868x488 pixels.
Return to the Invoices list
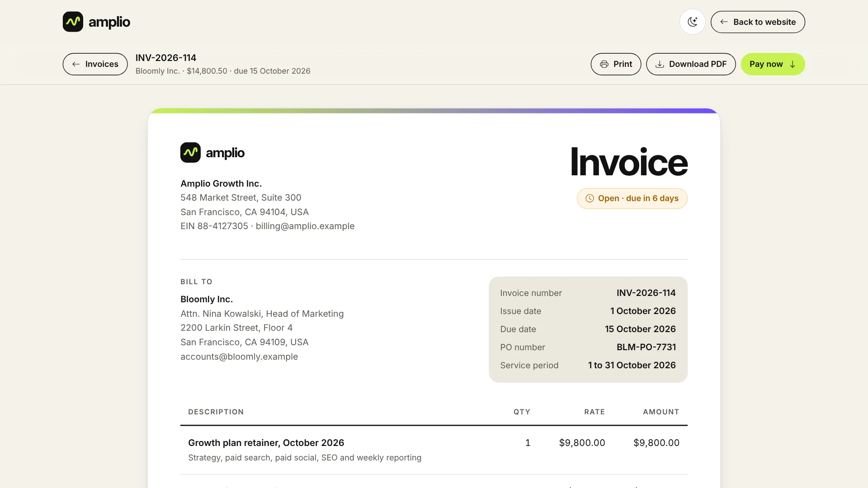(x=95, y=64)
